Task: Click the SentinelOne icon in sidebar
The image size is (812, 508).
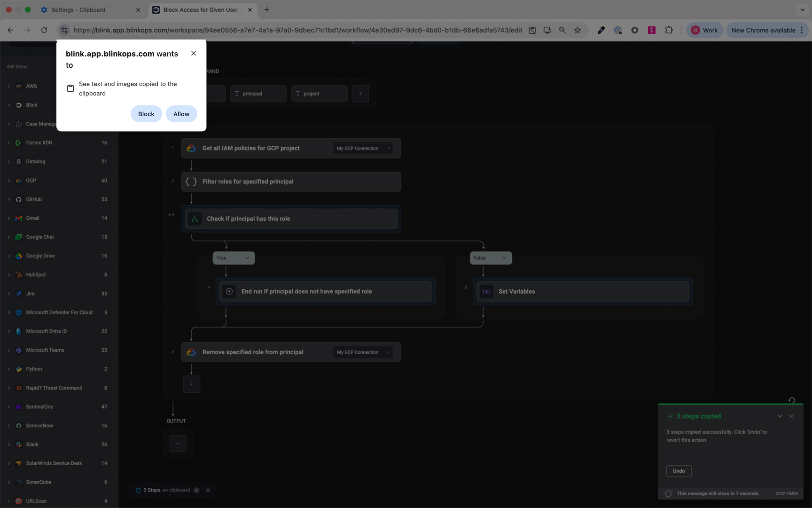Action: pyautogui.click(x=19, y=407)
